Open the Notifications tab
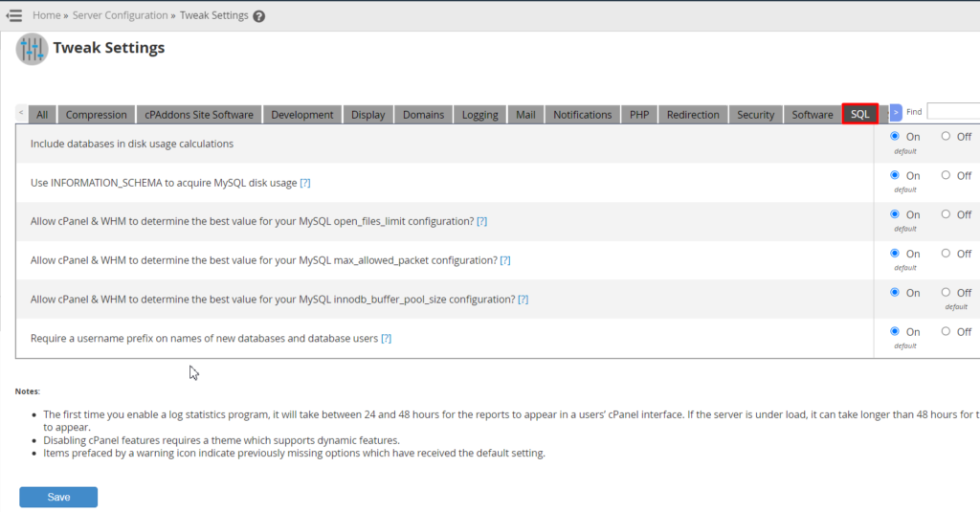This screenshot has height=512, width=980. [x=583, y=115]
